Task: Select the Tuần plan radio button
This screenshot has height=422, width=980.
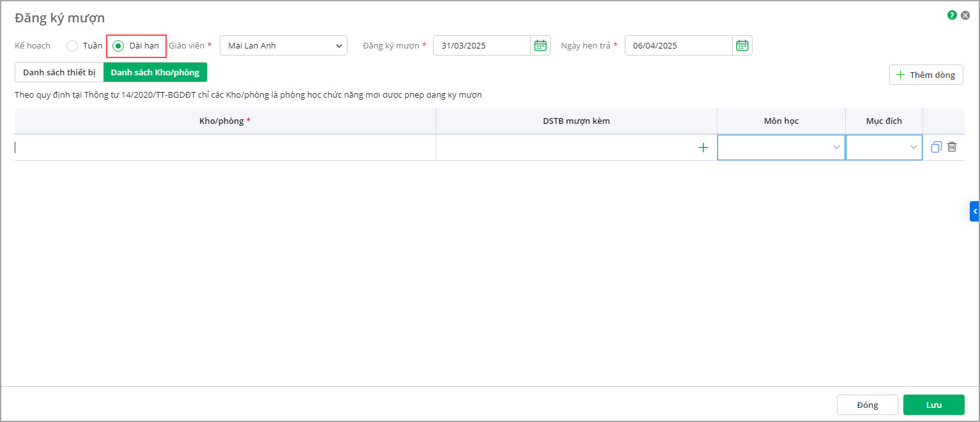Action: 72,46
